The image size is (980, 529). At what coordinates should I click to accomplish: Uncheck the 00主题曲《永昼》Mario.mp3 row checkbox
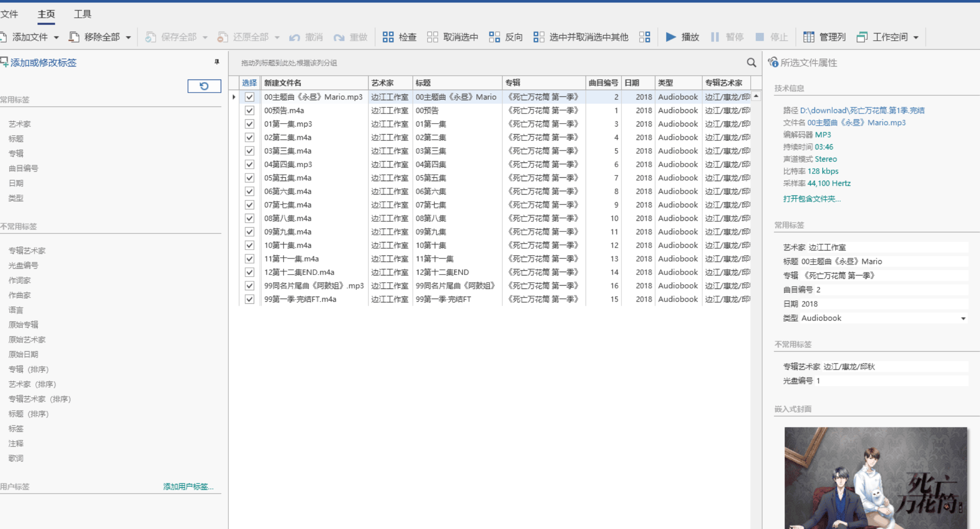[249, 97]
